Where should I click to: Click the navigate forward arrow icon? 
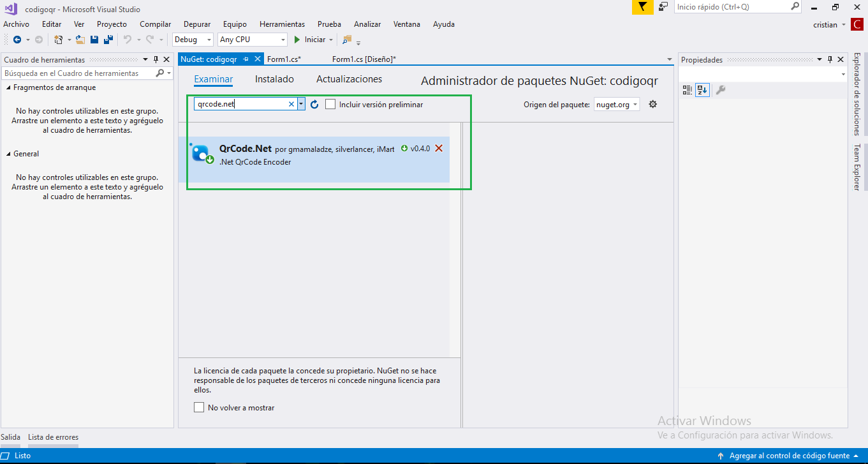click(39, 40)
